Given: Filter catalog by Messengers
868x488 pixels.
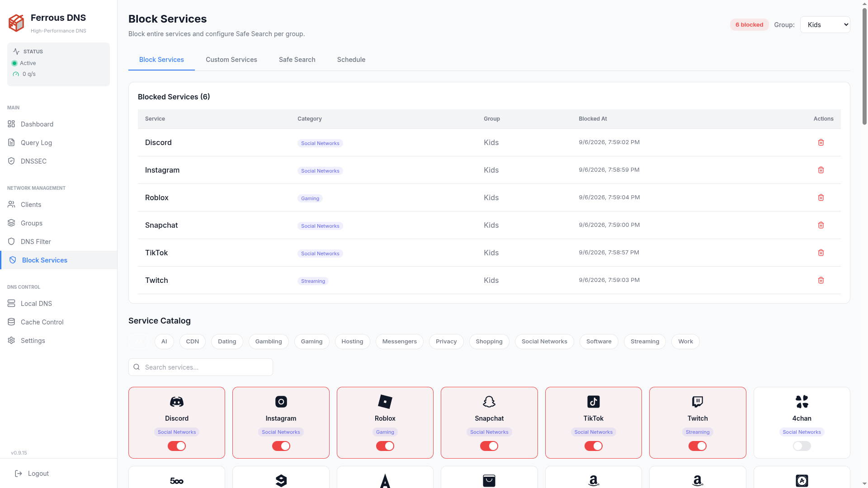Looking at the screenshot, I should (400, 342).
